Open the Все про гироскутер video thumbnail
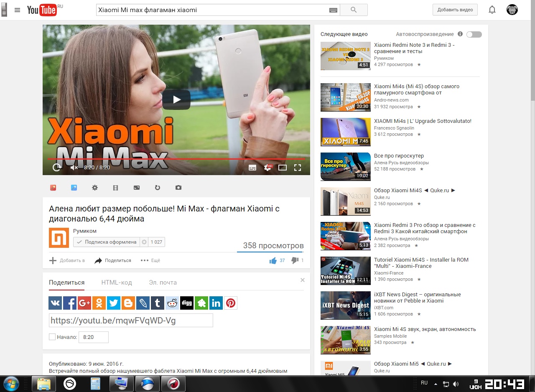This screenshot has height=392, width=535. click(346, 166)
